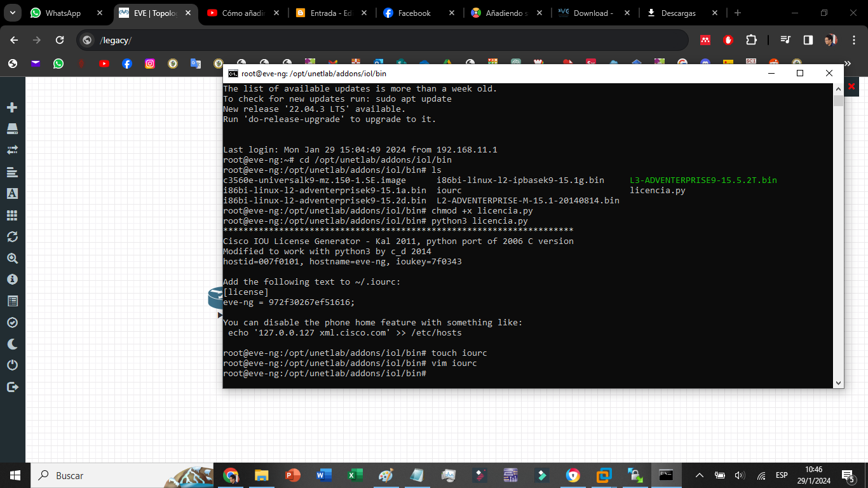868x488 pixels.
Task: Open VMware Workstation from the taskbar
Action: (604, 475)
